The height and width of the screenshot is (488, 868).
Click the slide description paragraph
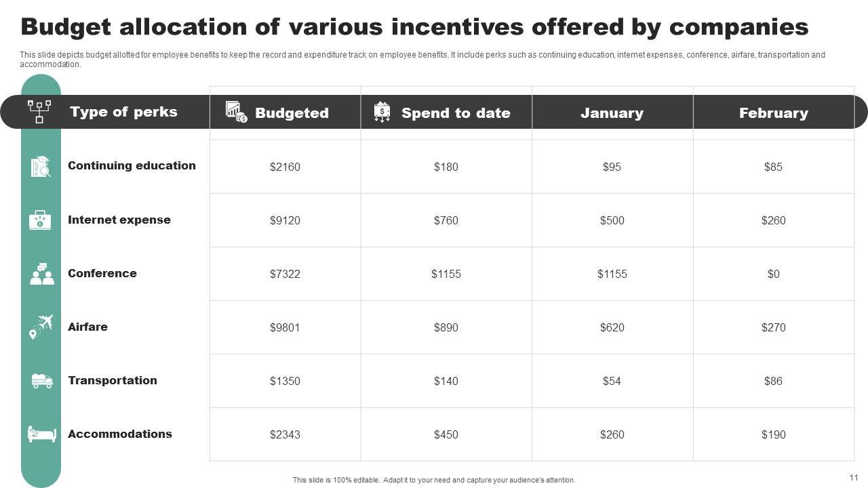(422, 60)
